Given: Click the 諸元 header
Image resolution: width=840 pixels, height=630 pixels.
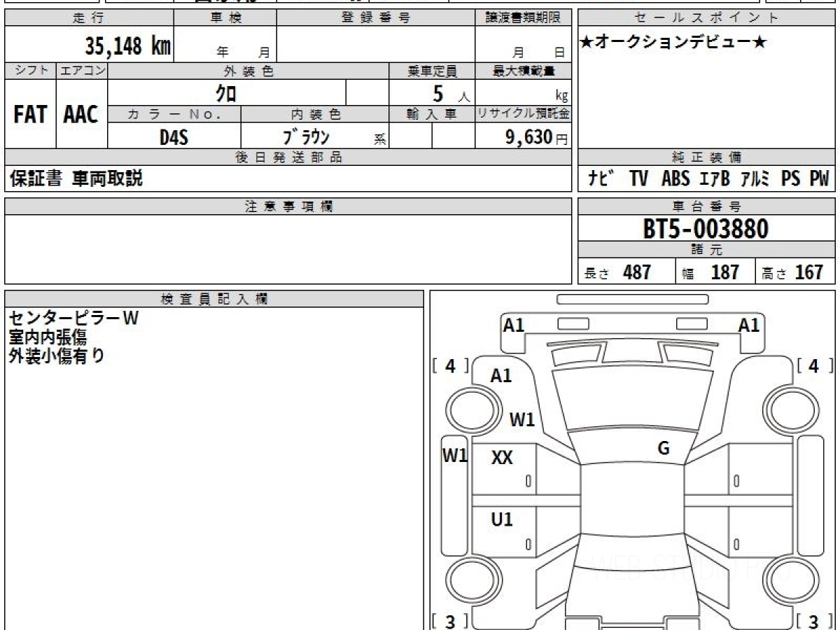Looking at the screenshot, I should [707, 250].
